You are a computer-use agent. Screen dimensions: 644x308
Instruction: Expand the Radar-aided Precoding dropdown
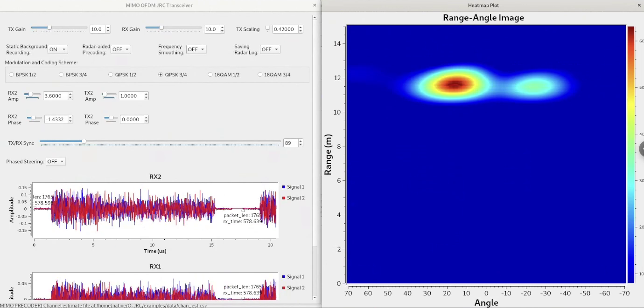pos(120,49)
